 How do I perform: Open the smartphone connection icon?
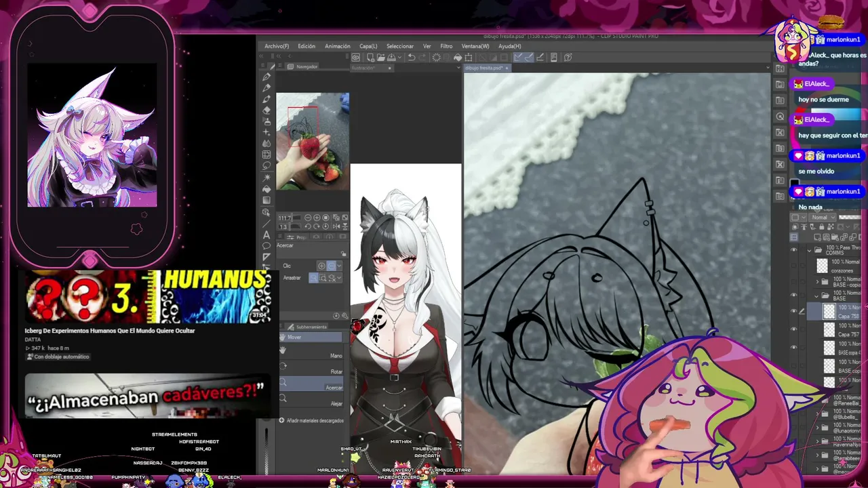click(554, 58)
